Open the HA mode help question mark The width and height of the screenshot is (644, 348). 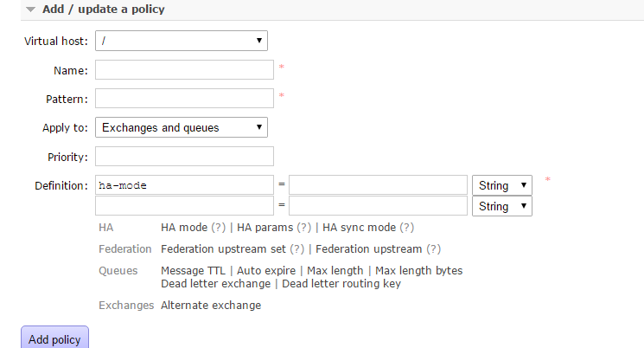[219, 228]
